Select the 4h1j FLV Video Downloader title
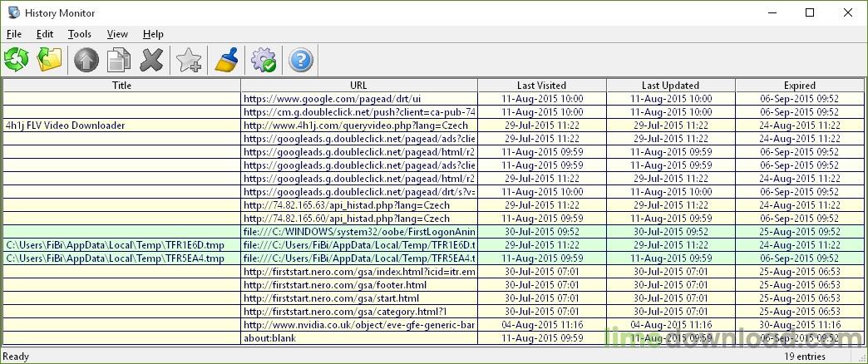Image resolution: width=868 pixels, height=364 pixels. click(66, 125)
